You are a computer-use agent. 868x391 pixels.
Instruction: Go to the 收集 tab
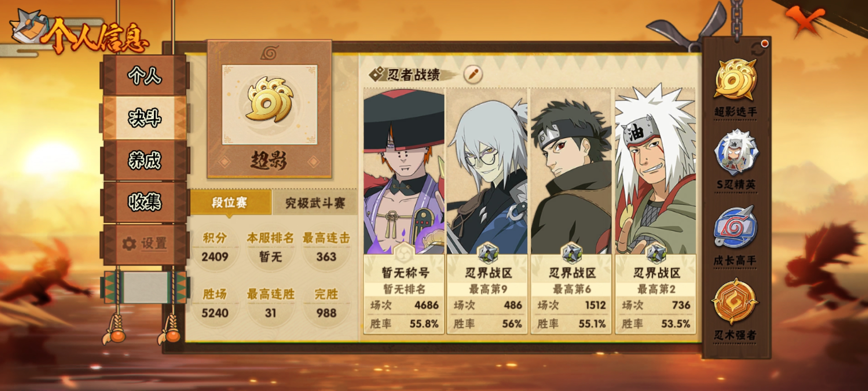click(145, 202)
